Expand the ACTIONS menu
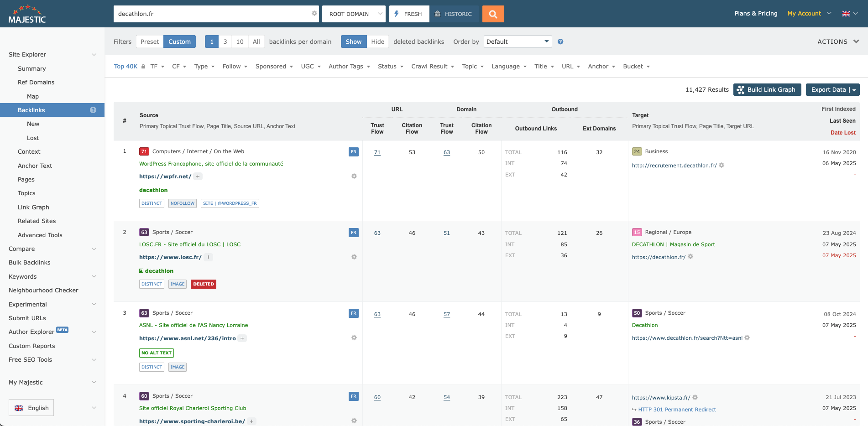Image resolution: width=868 pixels, height=426 pixels. coord(838,42)
